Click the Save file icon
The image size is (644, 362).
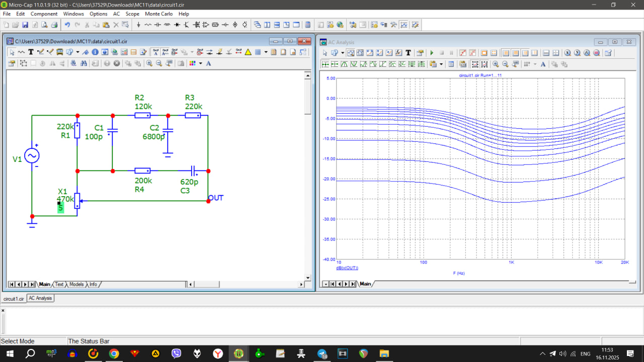pyautogui.click(x=25, y=25)
